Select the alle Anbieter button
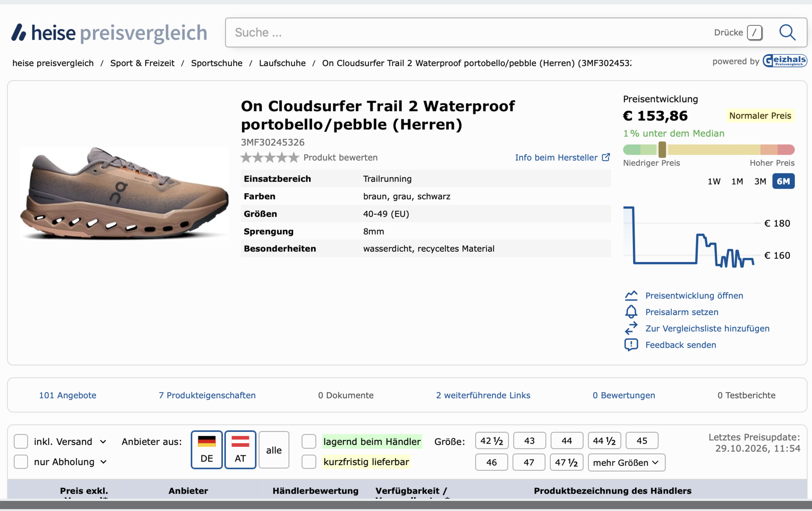The width and height of the screenshot is (812, 511). [x=274, y=450]
